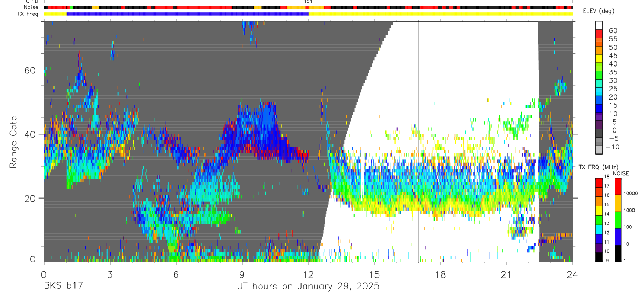Click the y-axis range gate label '40'
This screenshot has width=644, height=297.
tap(30, 134)
